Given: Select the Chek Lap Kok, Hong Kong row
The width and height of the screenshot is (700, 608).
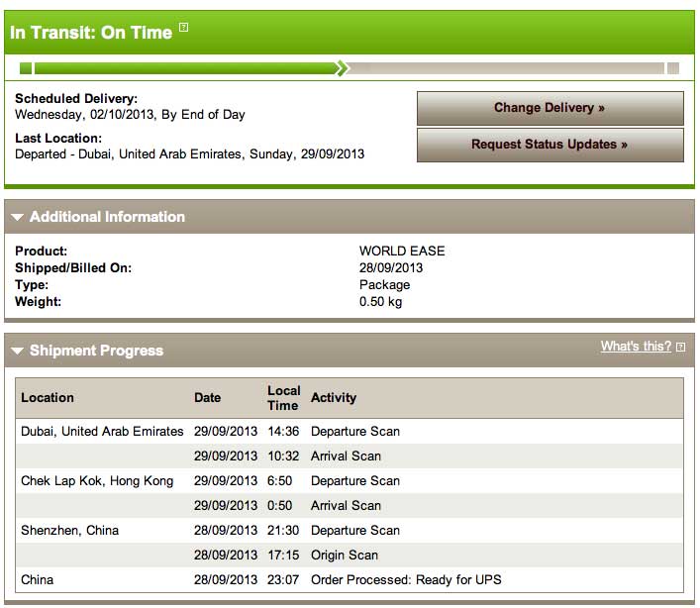Looking at the screenshot, I should click(x=350, y=481).
